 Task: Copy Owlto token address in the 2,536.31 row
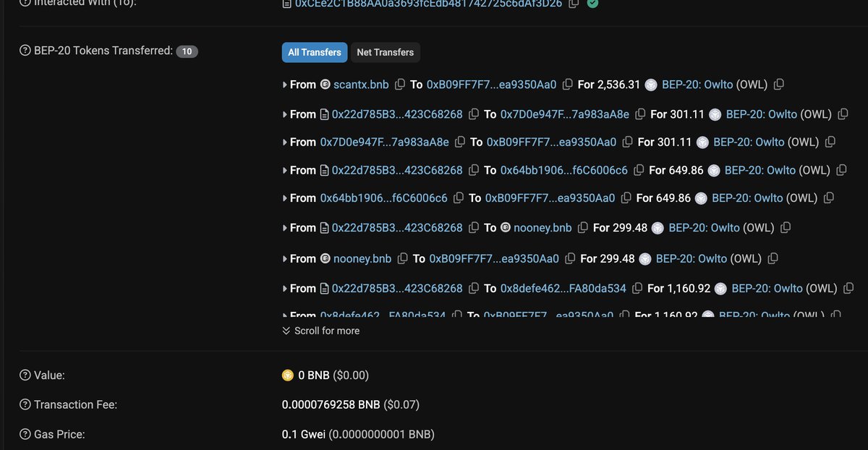tap(778, 85)
